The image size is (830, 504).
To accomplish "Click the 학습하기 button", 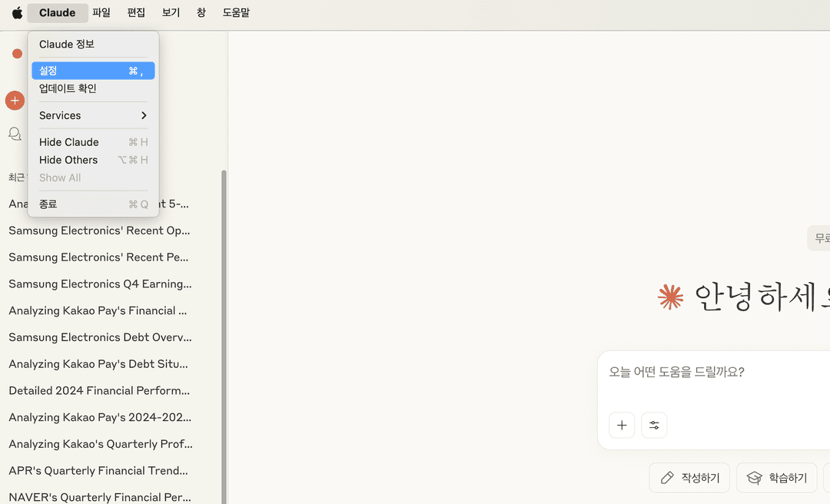I will 777,478.
